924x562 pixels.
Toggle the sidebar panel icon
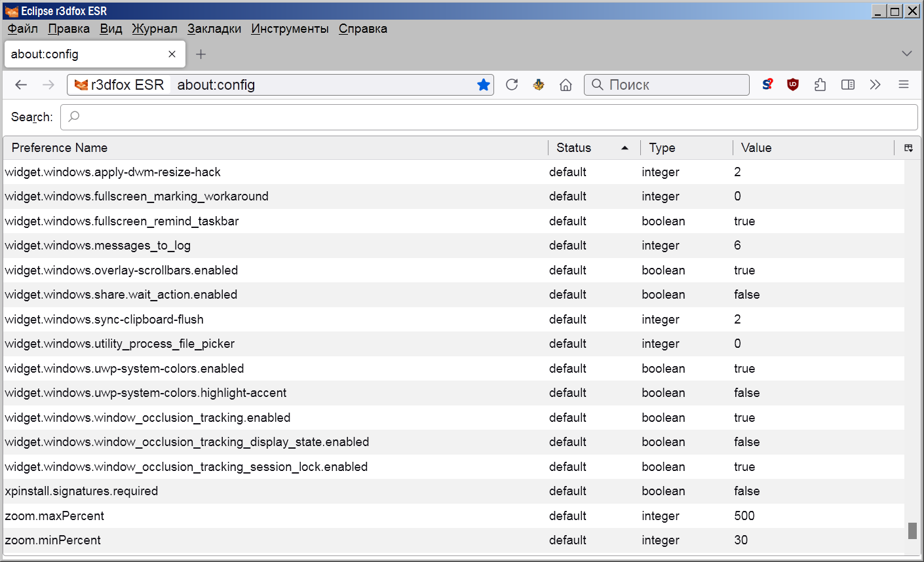[848, 84]
